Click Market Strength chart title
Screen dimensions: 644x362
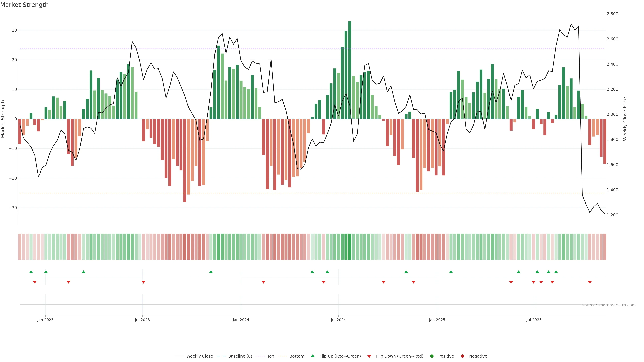[24, 5]
